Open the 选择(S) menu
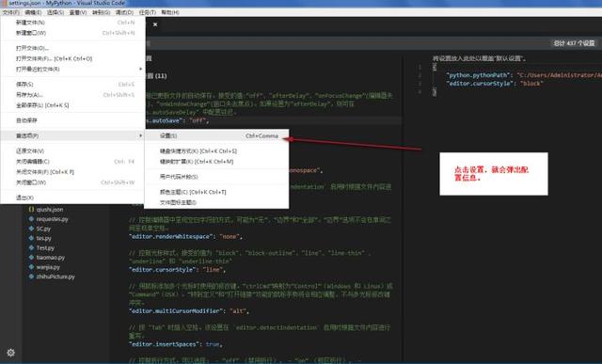602x364 pixels. click(x=55, y=12)
